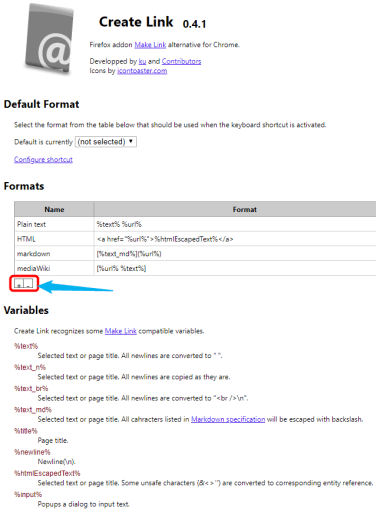
Task: Click the %newline% variable name
Action: (32, 452)
